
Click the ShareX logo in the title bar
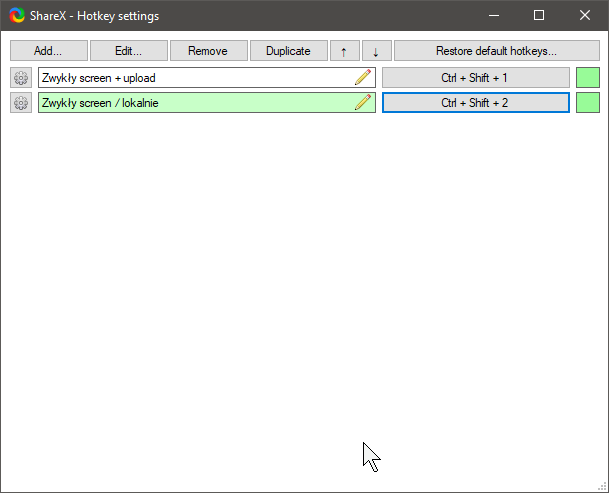pos(16,16)
